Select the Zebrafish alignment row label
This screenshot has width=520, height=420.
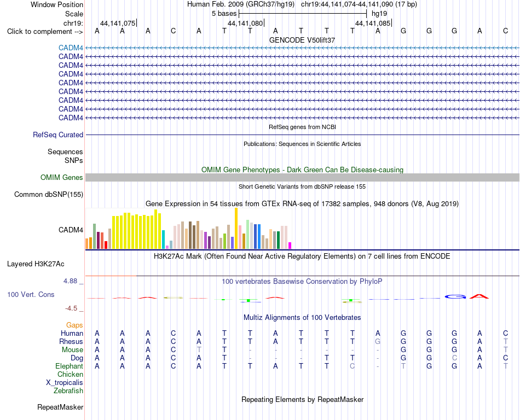point(68,391)
